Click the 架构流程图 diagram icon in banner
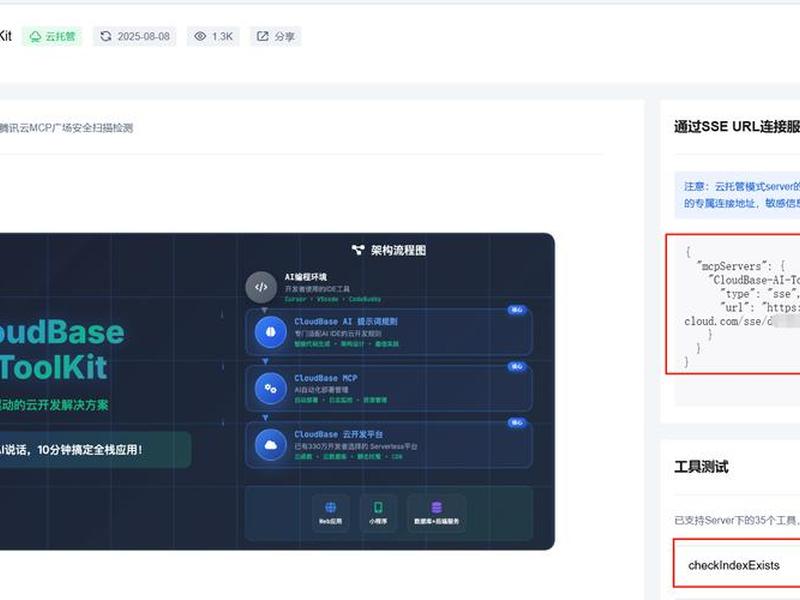800x600 pixels. (x=358, y=250)
